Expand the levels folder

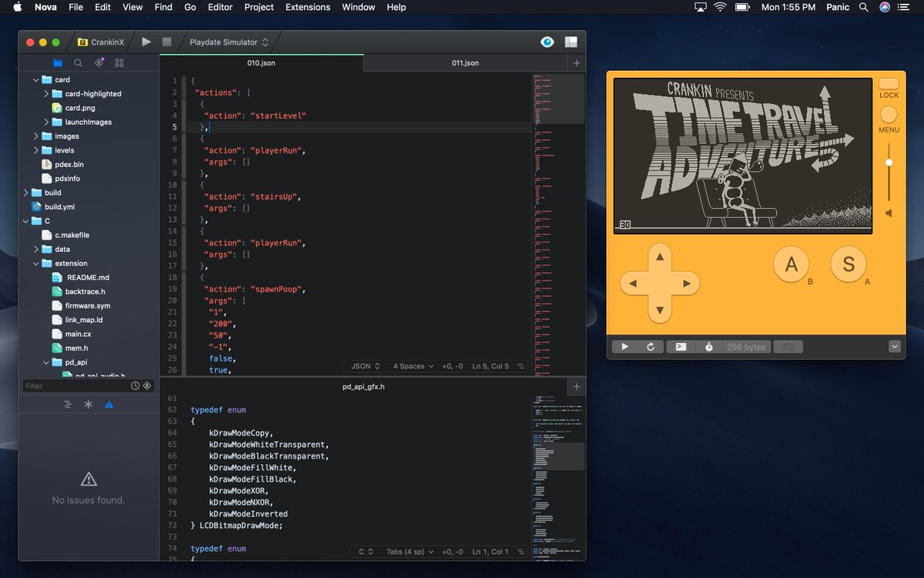35,150
